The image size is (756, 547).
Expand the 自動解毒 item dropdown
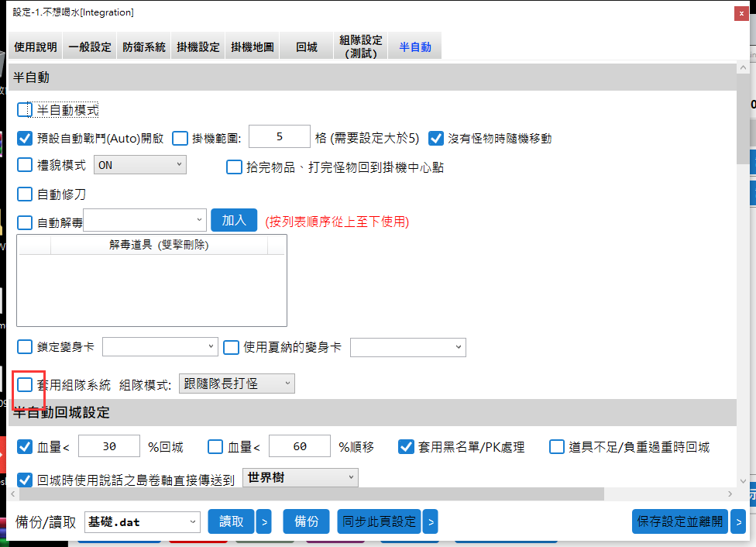click(145, 220)
